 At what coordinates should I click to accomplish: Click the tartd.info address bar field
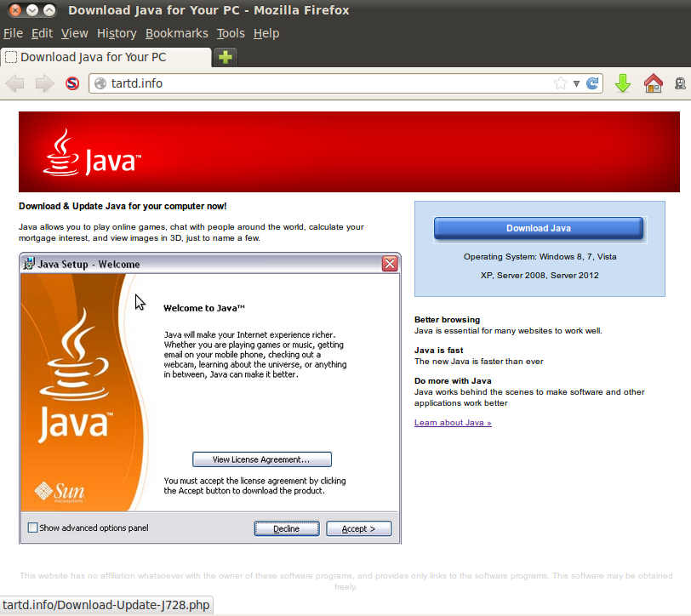pyautogui.click(x=323, y=83)
